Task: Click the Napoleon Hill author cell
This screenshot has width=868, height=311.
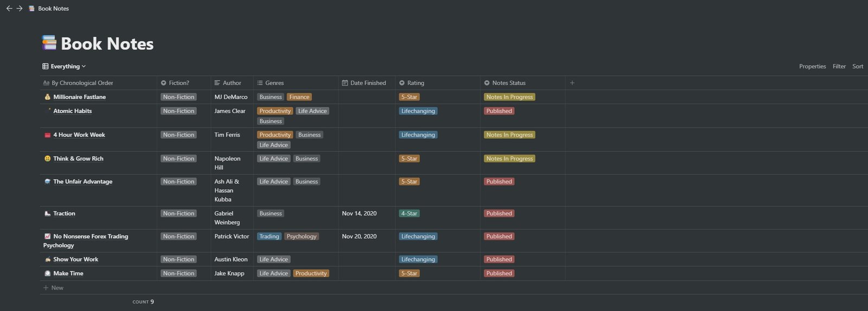Action: pos(232,163)
